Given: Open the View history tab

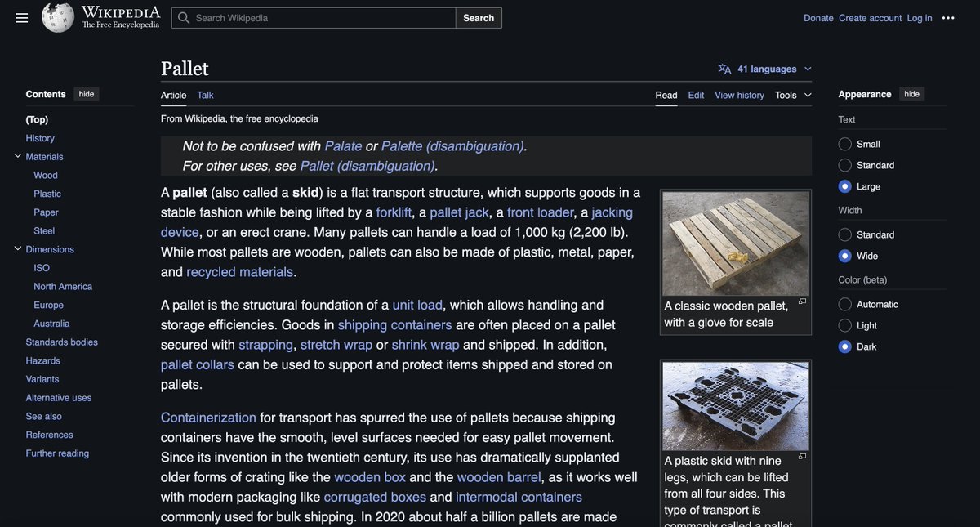Looking at the screenshot, I should tap(739, 95).
